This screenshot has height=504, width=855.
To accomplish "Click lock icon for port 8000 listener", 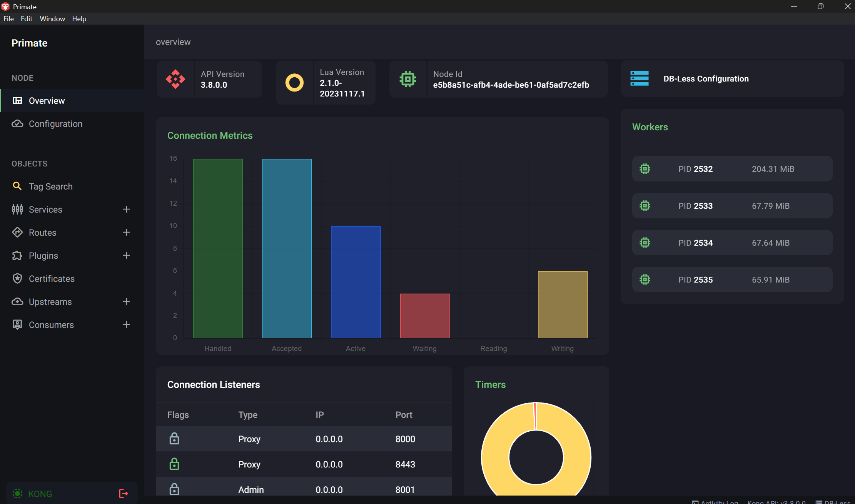I will (174, 438).
